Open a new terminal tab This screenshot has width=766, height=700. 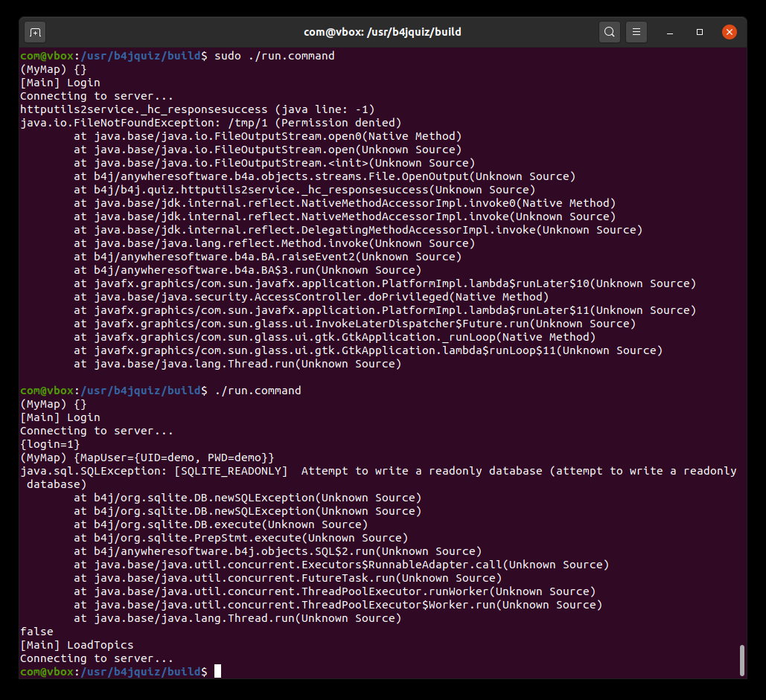(x=35, y=32)
